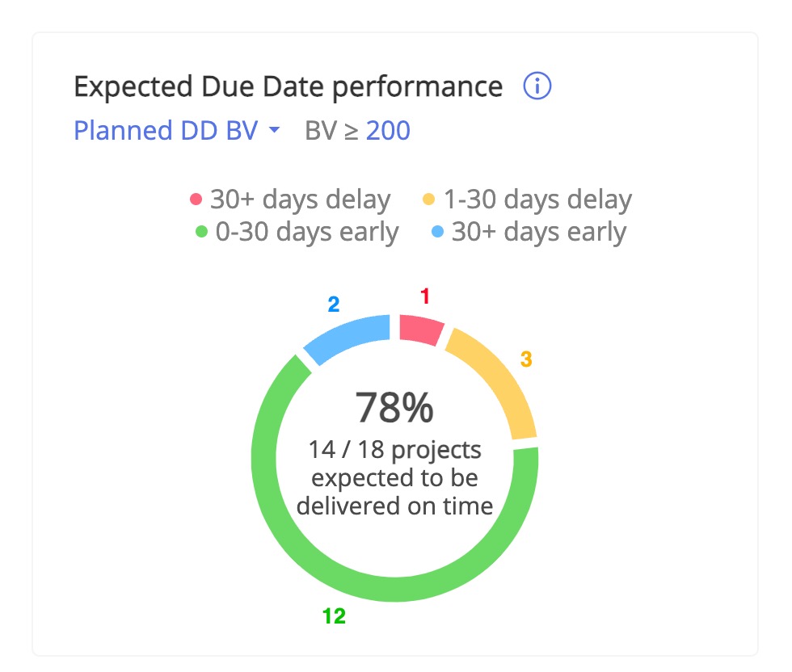This screenshot has height=672, width=792.
Task: Click the blue data label 2
Action: click(333, 304)
